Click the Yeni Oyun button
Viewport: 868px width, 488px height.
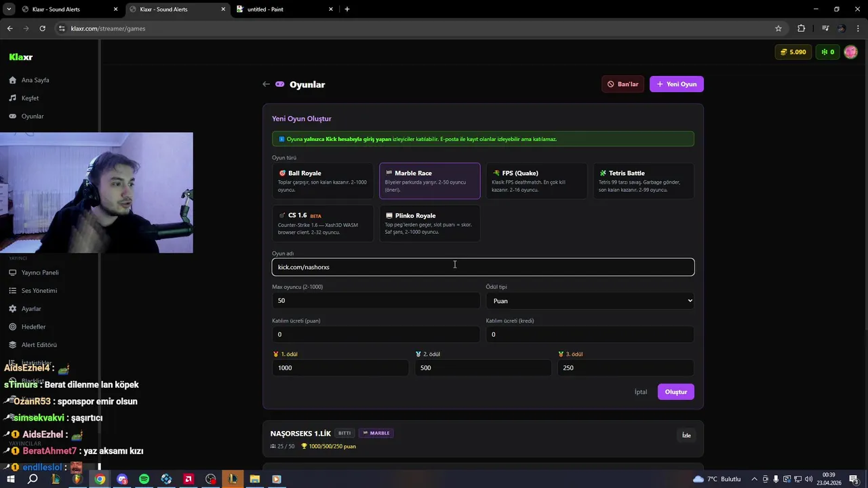(x=677, y=84)
